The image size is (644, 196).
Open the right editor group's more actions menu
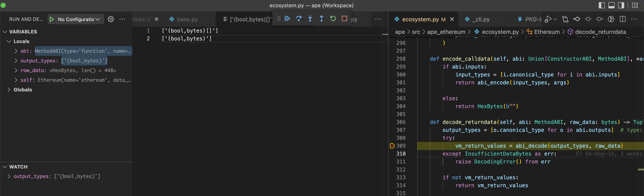click(634, 19)
